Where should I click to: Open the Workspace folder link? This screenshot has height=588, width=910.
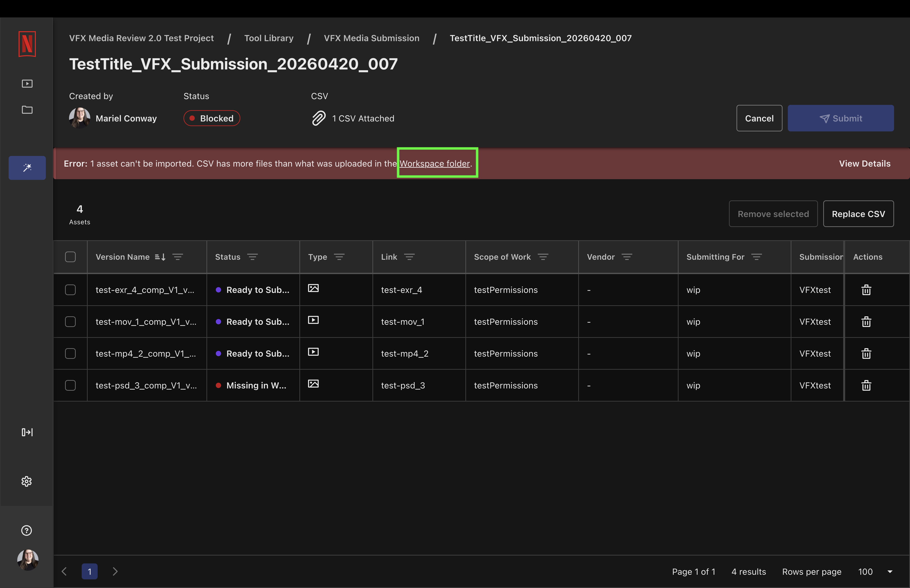tap(435, 164)
